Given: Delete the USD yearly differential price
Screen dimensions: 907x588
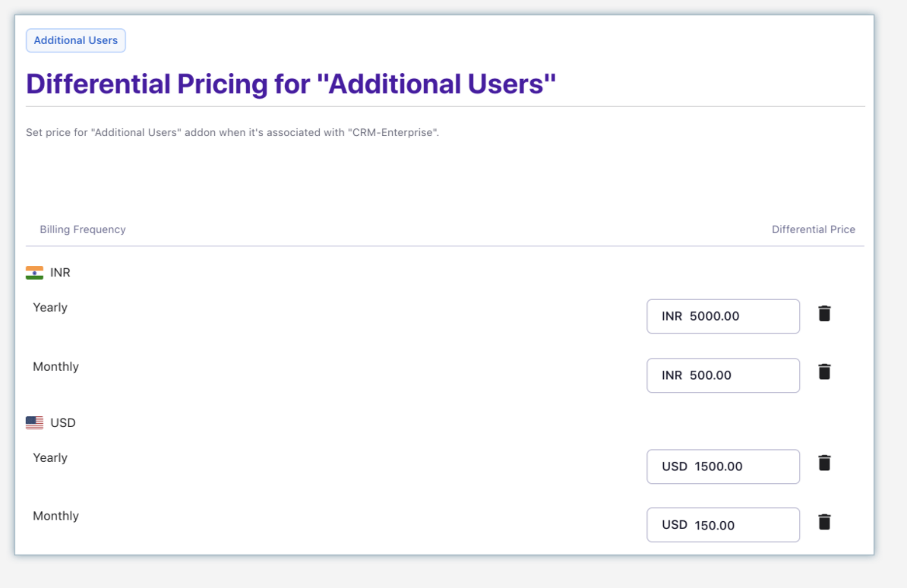Looking at the screenshot, I should (x=824, y=463).
